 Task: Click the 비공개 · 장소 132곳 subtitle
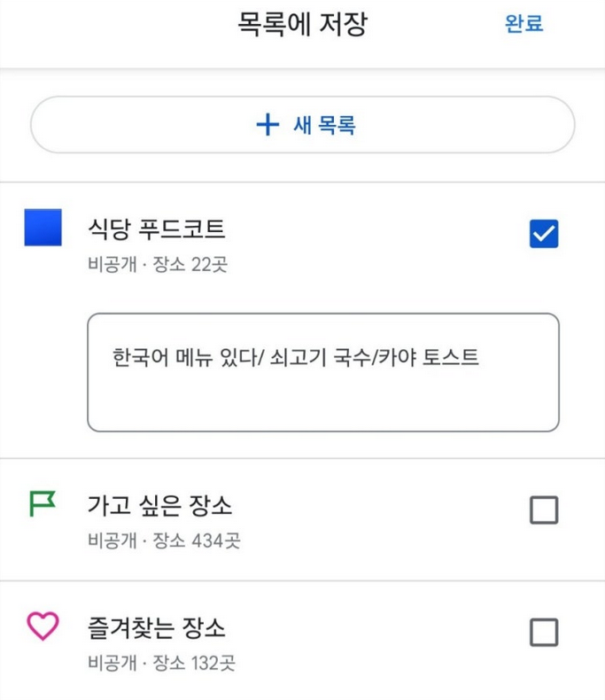point(161,663)
